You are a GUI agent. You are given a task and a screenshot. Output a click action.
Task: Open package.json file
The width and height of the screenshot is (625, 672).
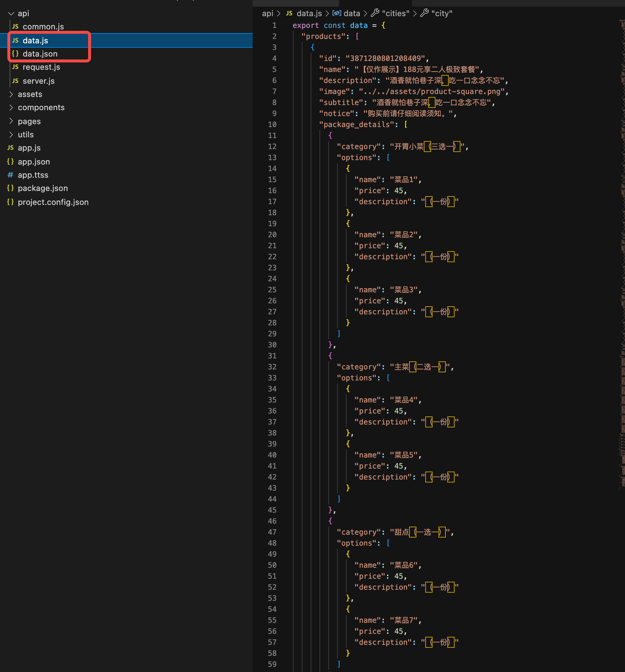coord(43,188)
